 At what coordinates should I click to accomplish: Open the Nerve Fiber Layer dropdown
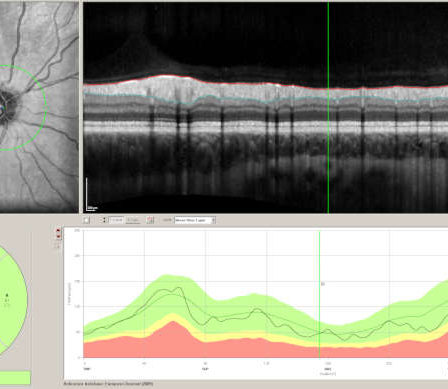tap(195, 220)
